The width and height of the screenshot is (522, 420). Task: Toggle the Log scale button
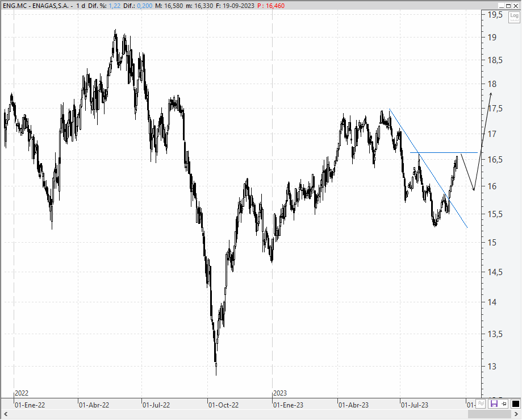coord(514,16)
